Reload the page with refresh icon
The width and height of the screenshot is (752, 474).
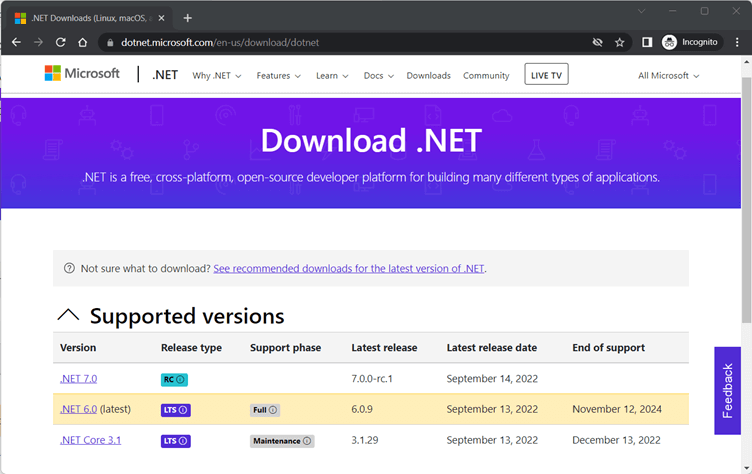click(60, 42)
